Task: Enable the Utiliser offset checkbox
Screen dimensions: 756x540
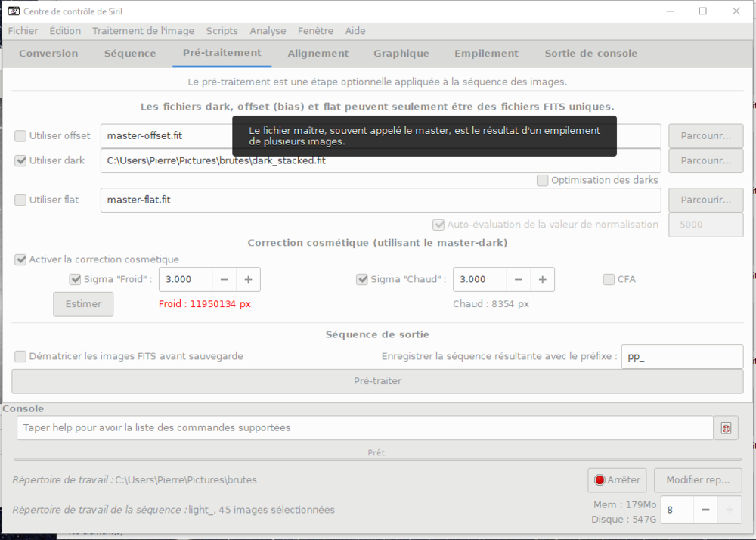Action: tap(20, 136)
